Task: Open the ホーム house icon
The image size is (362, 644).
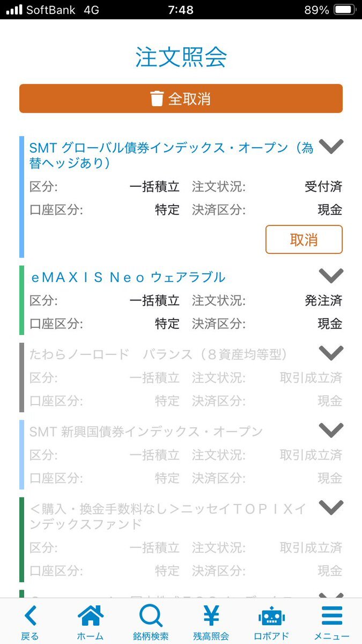Action: 91,616
